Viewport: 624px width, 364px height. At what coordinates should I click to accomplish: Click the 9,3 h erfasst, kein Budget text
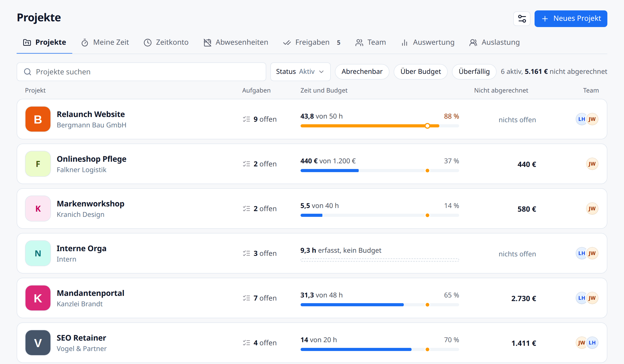coord(341,250)
